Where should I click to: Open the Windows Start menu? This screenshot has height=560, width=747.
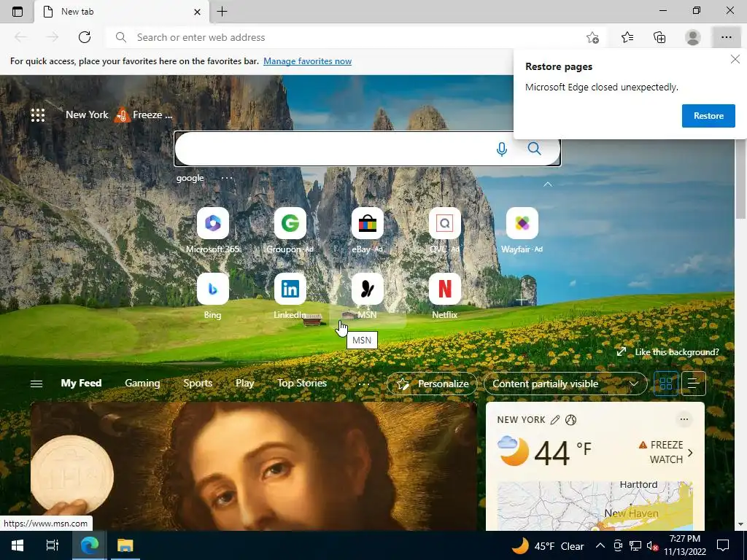point(18,545)
